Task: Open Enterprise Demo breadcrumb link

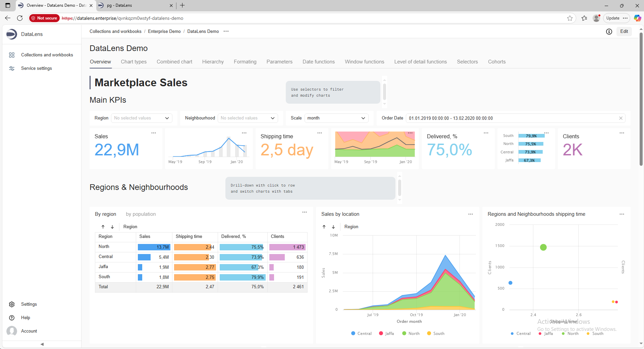Action: coord(164,32)
